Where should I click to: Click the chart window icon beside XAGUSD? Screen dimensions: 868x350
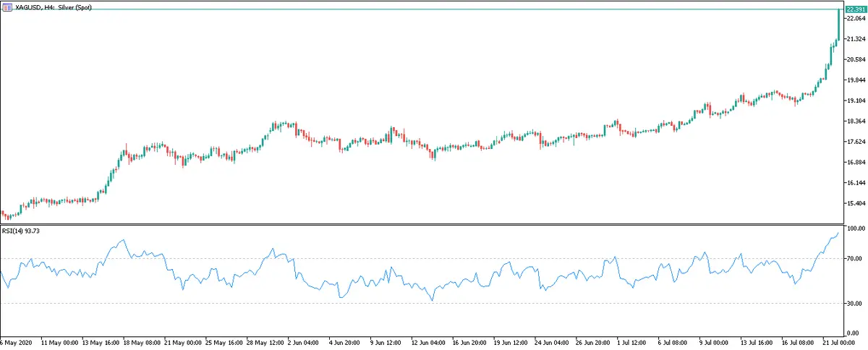tap(7, 7)
